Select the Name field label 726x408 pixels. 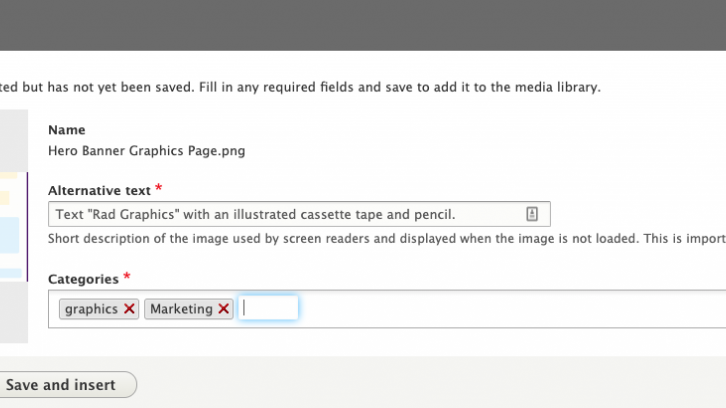pos(67,130)
